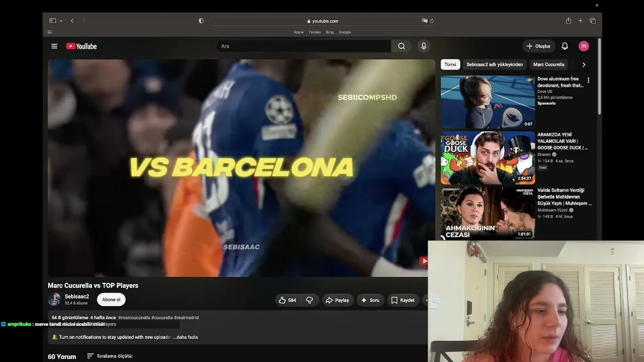This screenshot has height=362, width=644.
Task: Dislike the video with the thumbs-down icon
Action: (309, 300)
